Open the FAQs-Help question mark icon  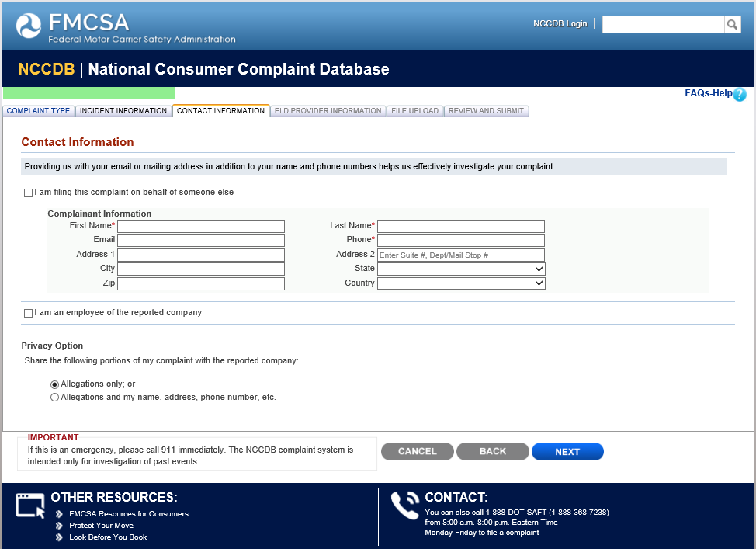tap(740, 94)
